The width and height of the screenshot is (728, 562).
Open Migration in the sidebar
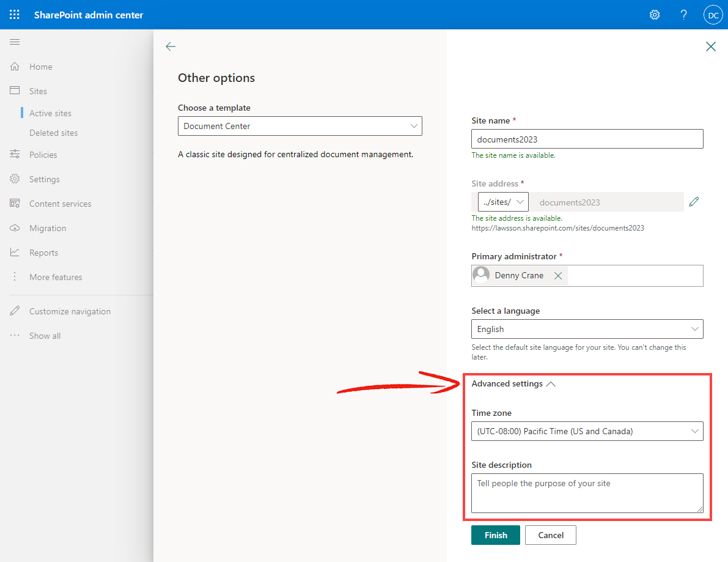[x=47, y=228]
